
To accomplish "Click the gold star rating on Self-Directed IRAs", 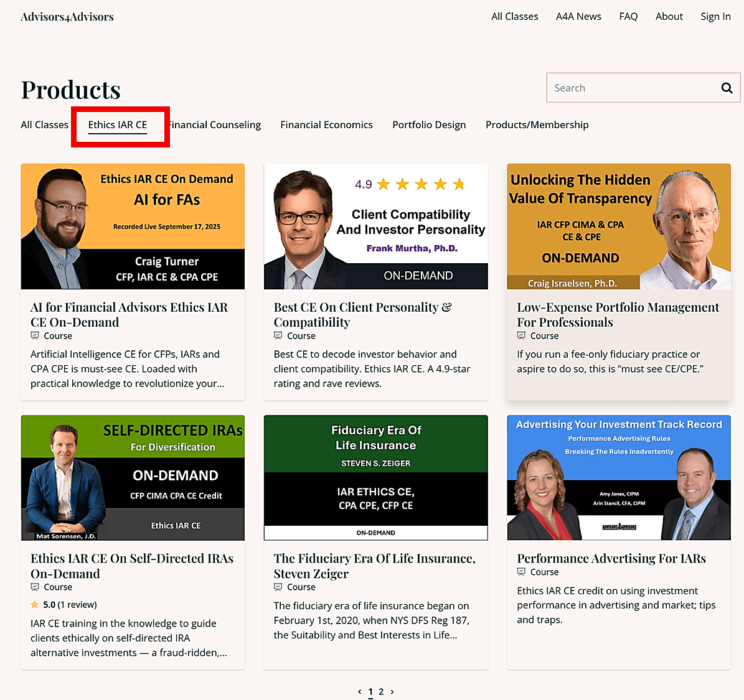I will pyautogui.click(x=35, y=605).
